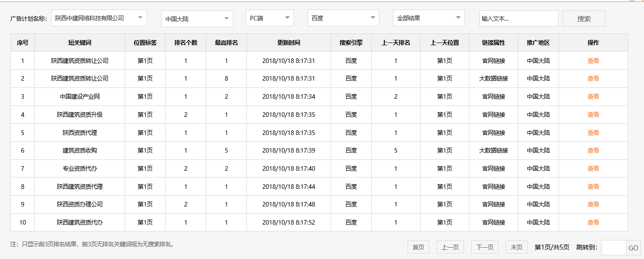Click the 序号 column header

point(23,43)
